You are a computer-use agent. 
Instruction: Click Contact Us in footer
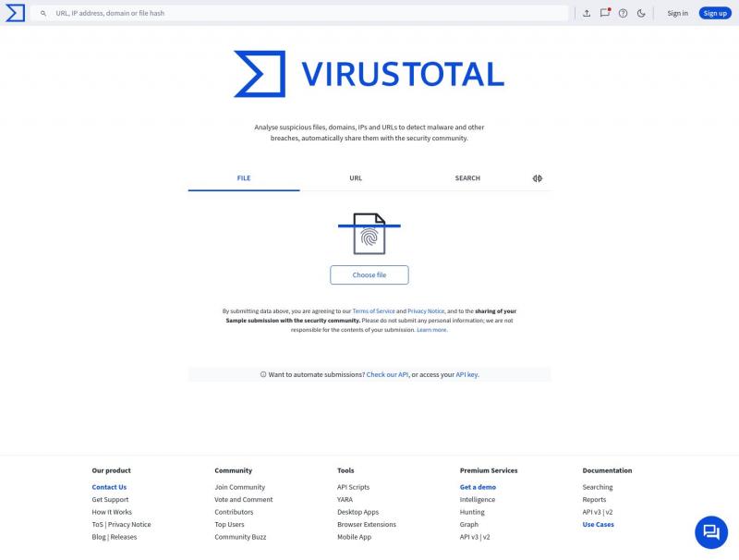(109, 487)
